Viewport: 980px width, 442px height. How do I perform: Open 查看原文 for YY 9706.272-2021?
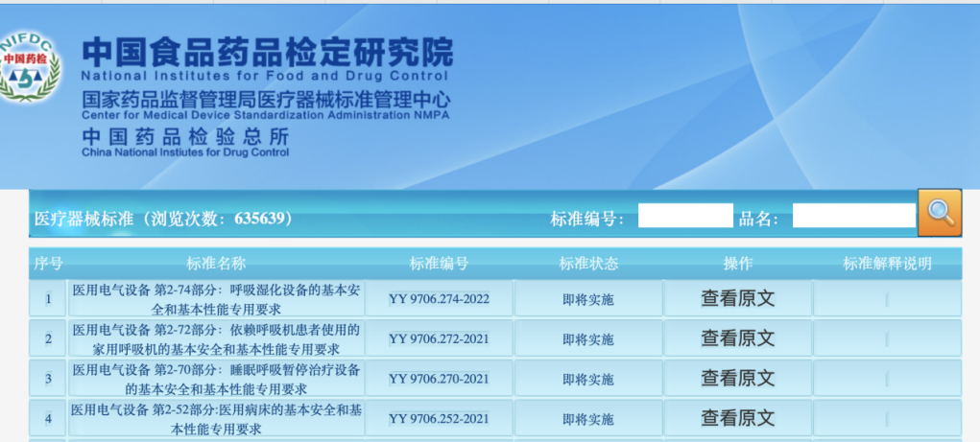click(x=737, y=337)
